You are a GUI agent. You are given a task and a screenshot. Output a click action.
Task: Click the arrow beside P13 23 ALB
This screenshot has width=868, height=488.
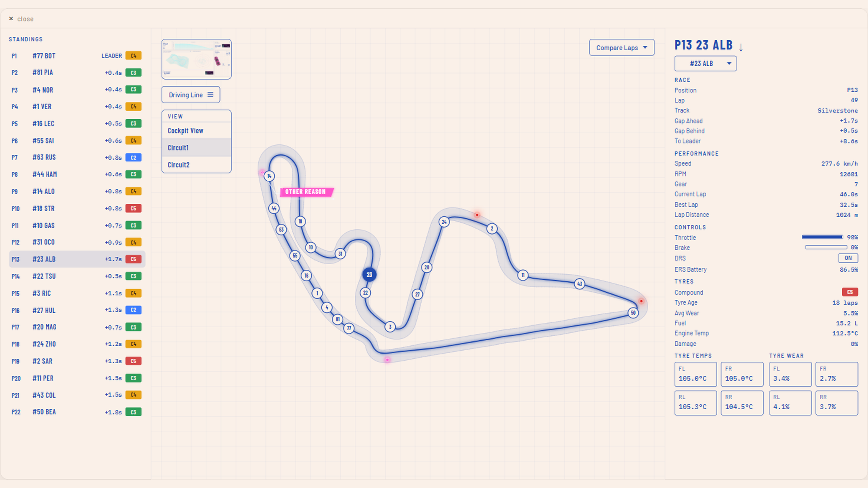(x=741, y=47)
